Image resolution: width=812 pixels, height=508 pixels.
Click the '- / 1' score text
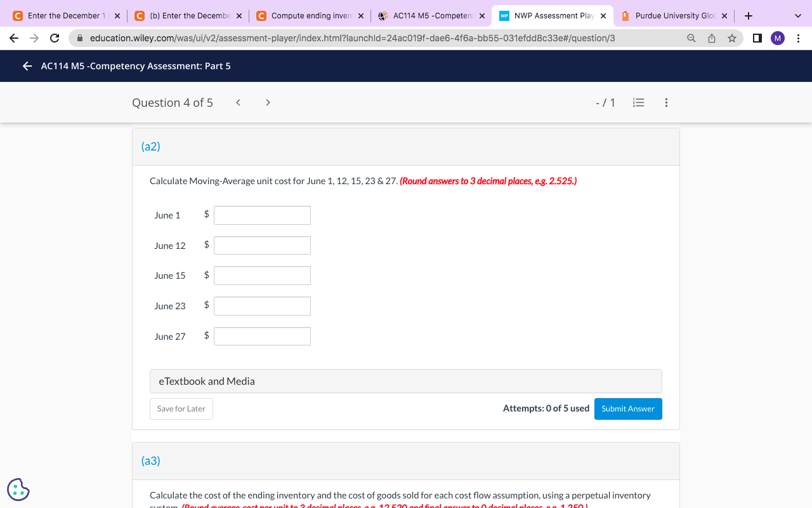[x=605, y=103]
